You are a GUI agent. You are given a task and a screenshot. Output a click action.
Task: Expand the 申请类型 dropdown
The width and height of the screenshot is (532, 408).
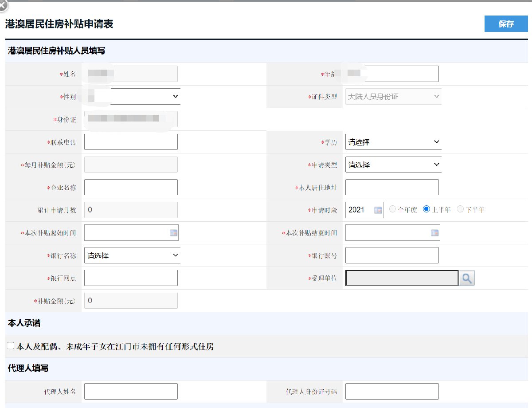393,165
